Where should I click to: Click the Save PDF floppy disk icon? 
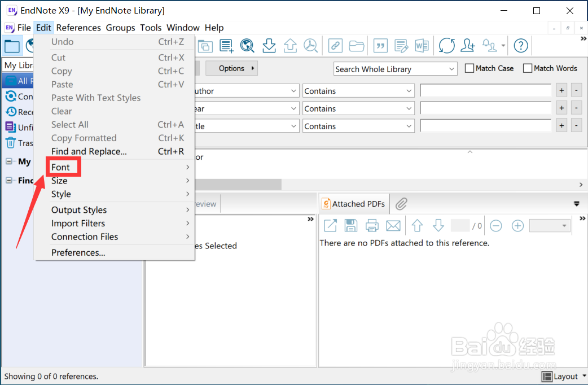pos(350,225)
